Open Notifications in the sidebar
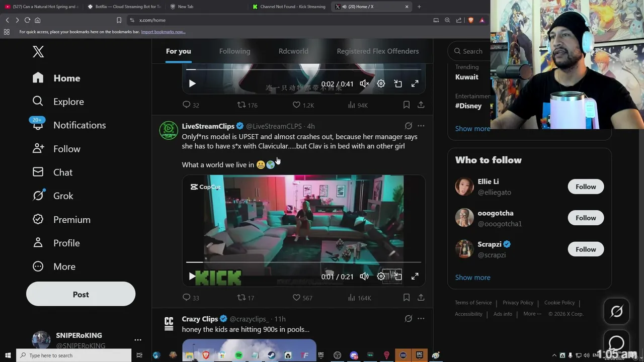The image size is (644, 362). [x=68, y=125]
